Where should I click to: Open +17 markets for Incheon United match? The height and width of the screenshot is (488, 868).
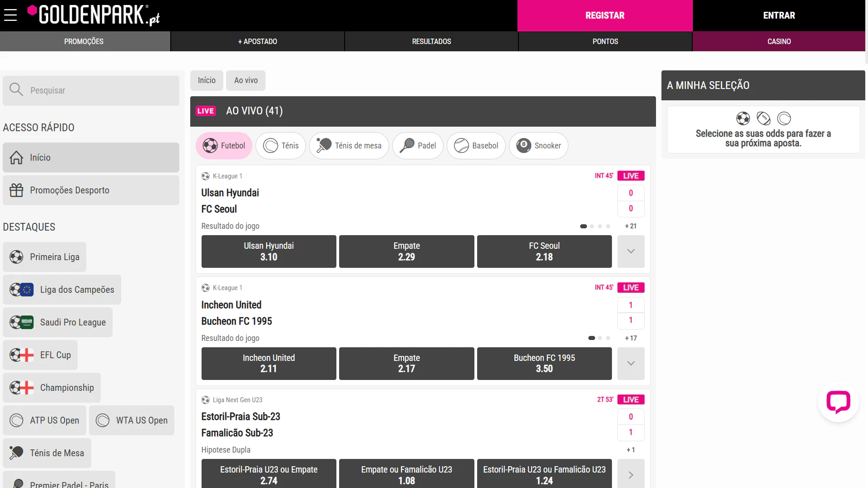pos(631,338)
